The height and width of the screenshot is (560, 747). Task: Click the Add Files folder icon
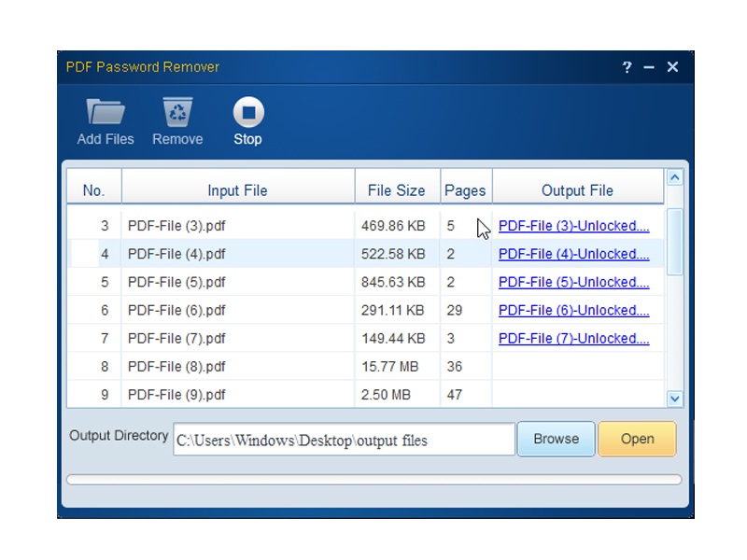click(x=106, y=112)
